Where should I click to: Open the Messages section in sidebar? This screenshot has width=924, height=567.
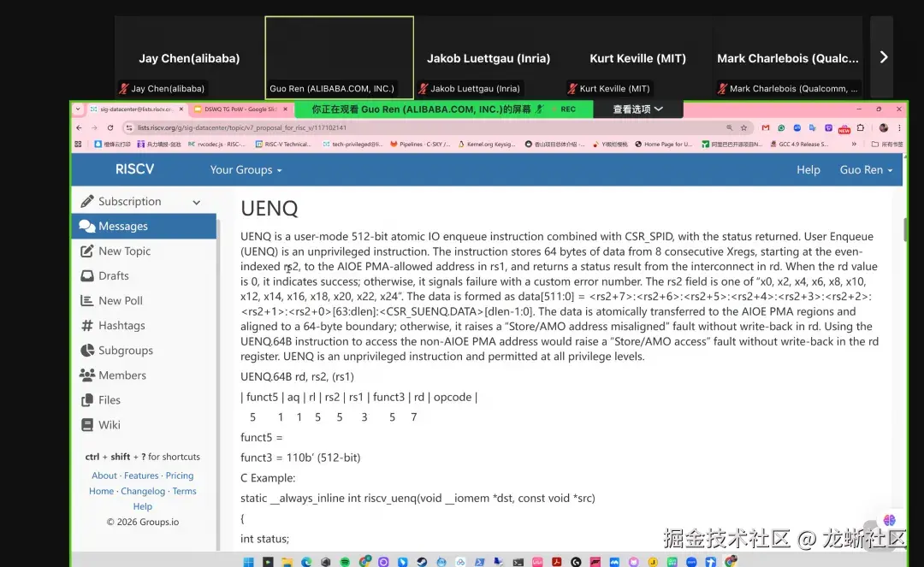coord(144,226)
